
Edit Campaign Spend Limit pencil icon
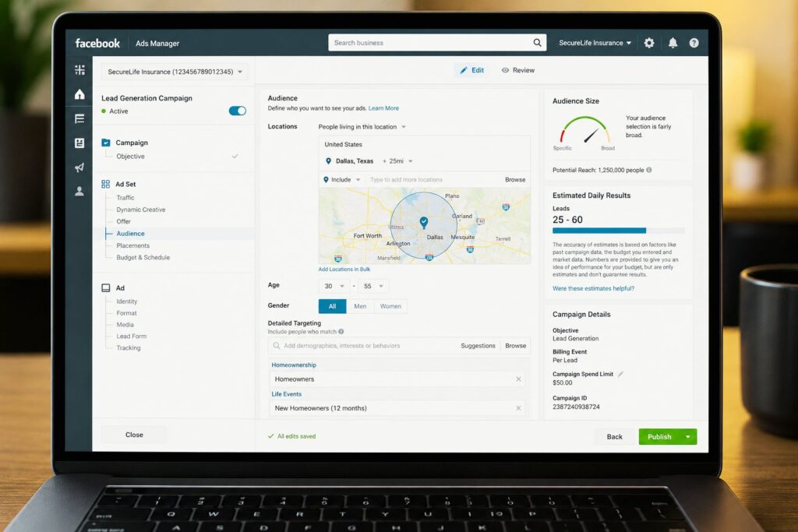click(620, 374)
